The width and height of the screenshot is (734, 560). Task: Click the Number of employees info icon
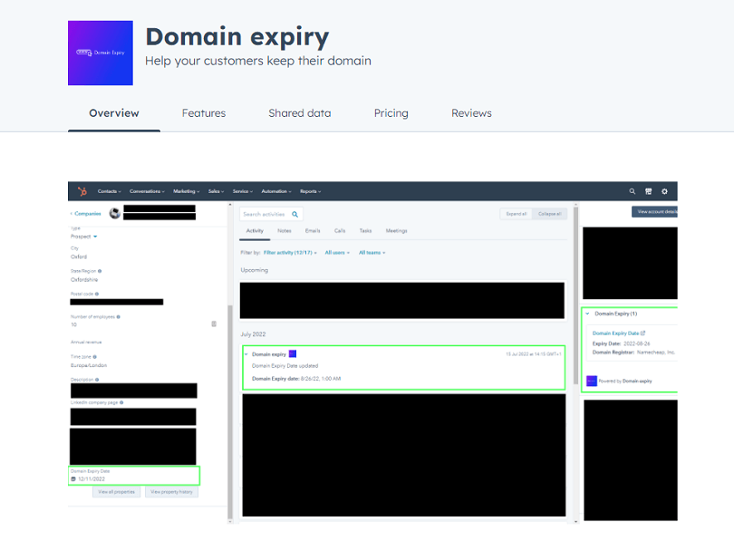point(119,317)
